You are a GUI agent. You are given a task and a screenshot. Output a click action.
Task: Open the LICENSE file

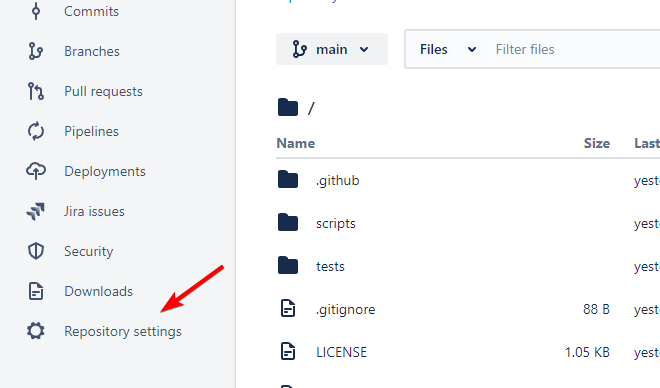coord(341,352)
